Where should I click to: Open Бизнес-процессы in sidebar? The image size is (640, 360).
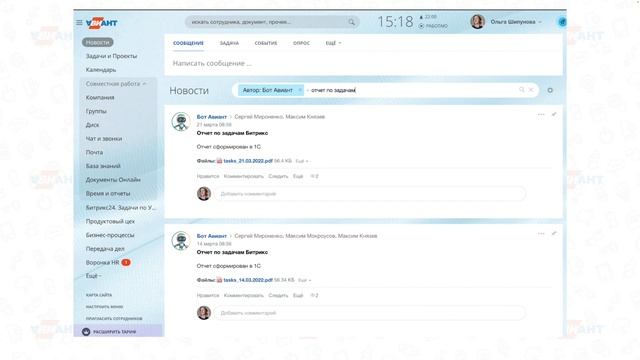pos(110,235)
